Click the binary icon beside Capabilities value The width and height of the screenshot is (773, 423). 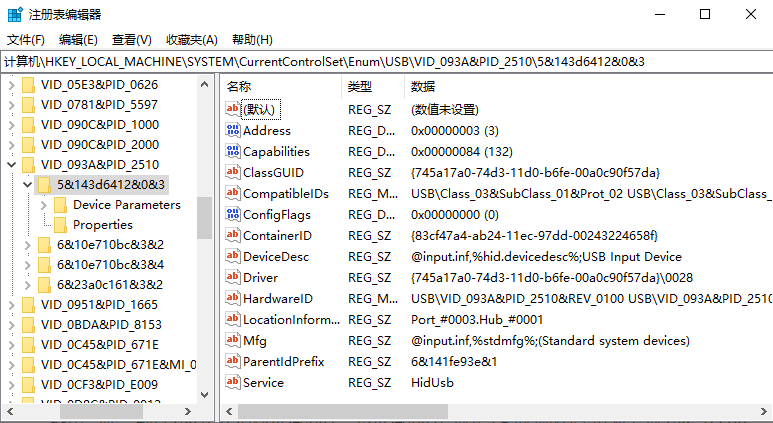point(233,151)
